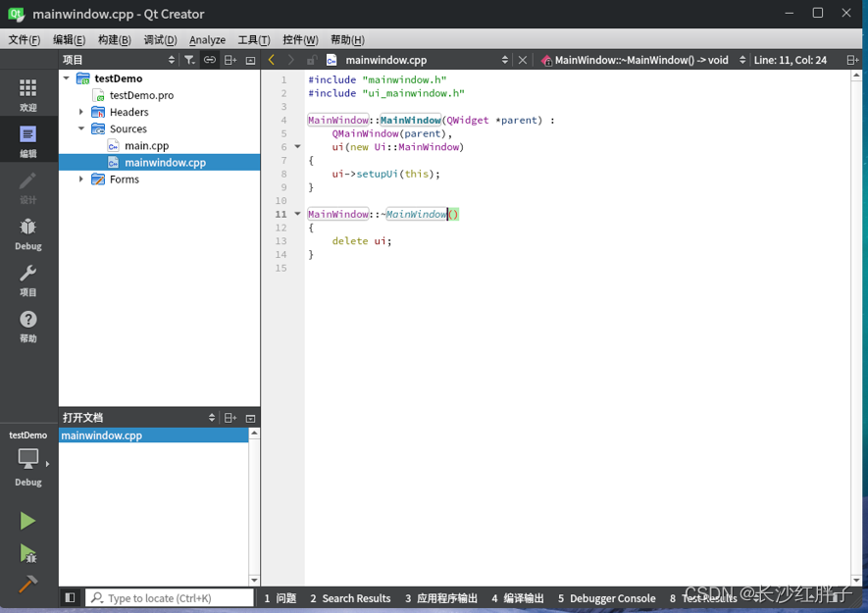
Task: Build project with the hammer icon
Action: tap(27, 584)
